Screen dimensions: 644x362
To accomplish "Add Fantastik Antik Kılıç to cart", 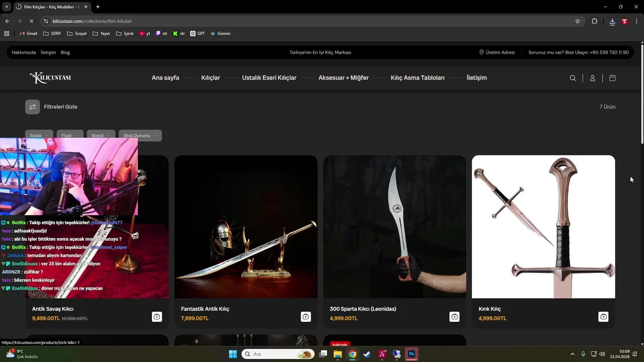I will [x=306, y=317].
